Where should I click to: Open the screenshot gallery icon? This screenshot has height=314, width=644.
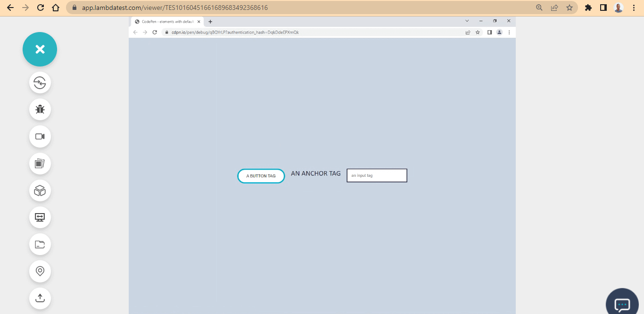[40, 164]
